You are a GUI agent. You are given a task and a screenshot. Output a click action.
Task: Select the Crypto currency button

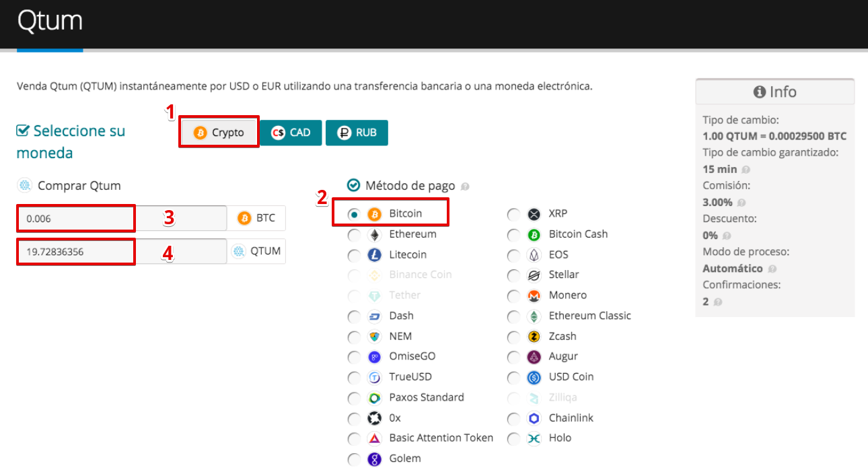pyautogui.click(x=219, y=133)
